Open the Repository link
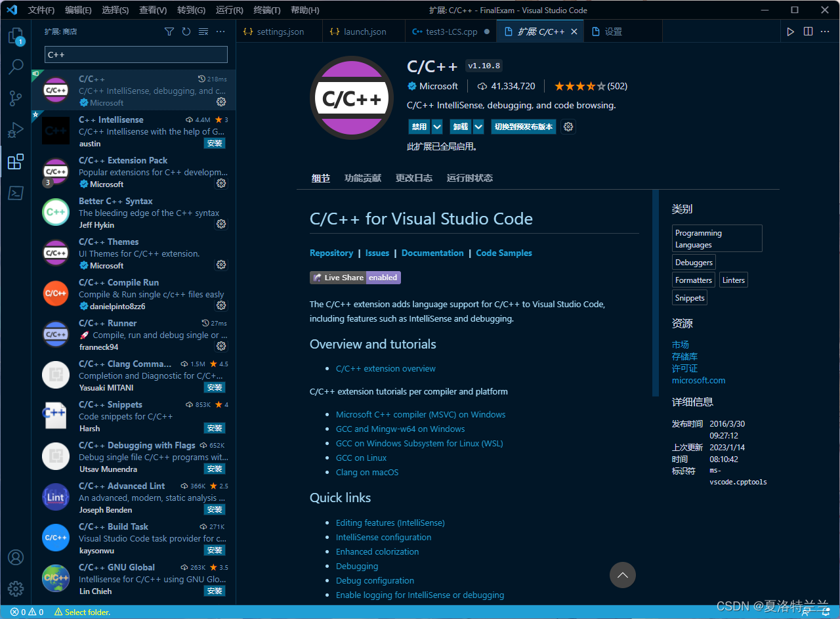The height and width of the screenshot is (619, 840). point(331,253)
